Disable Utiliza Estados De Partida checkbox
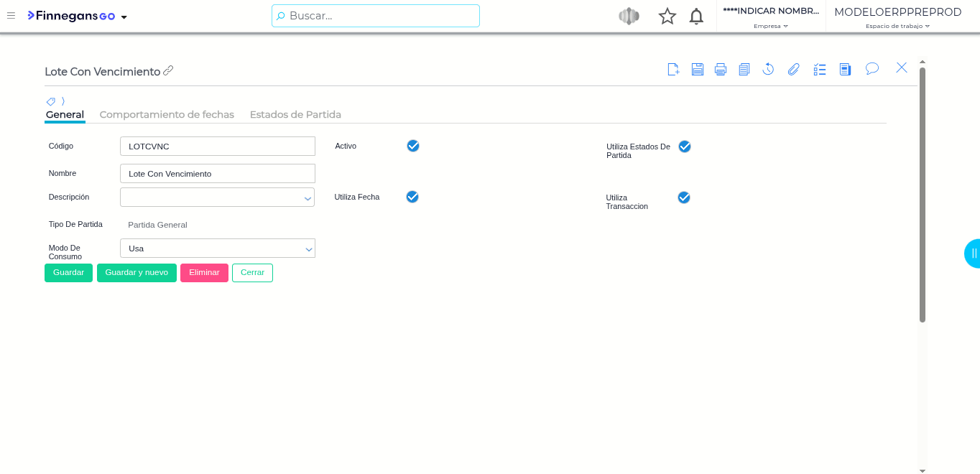The image size is (980, 474). (685, 147)
